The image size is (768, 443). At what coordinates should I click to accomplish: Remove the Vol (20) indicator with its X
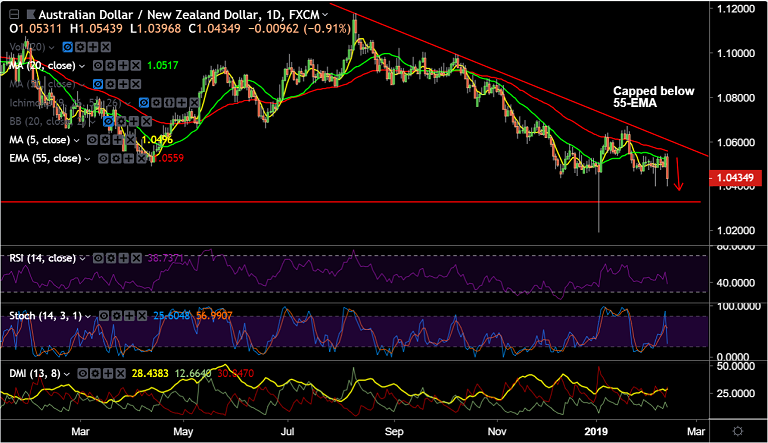(106, 47)
